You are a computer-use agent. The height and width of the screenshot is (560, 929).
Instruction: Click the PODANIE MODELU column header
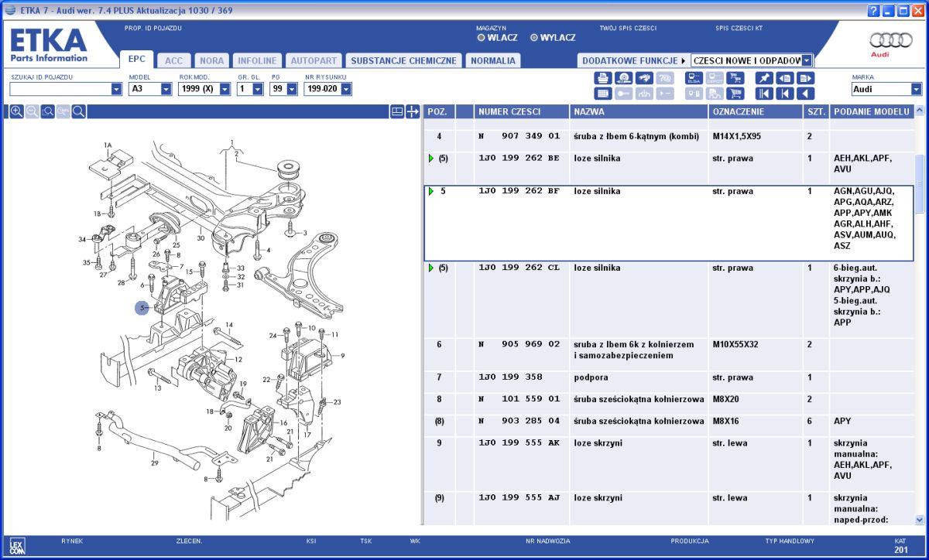pos(872,112)
